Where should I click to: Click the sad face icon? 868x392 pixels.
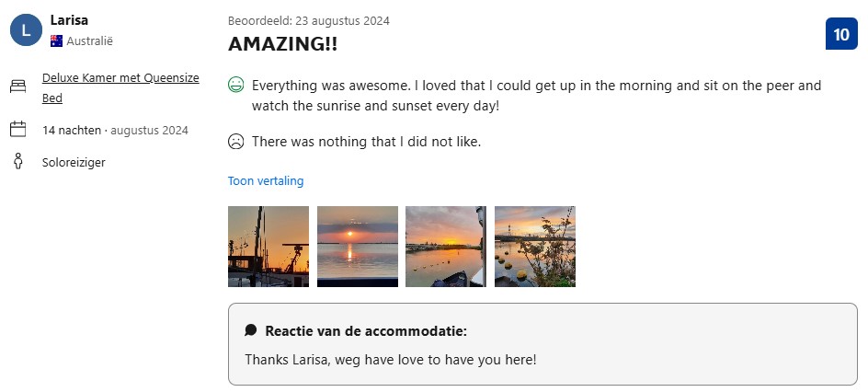tap(236, 142)
